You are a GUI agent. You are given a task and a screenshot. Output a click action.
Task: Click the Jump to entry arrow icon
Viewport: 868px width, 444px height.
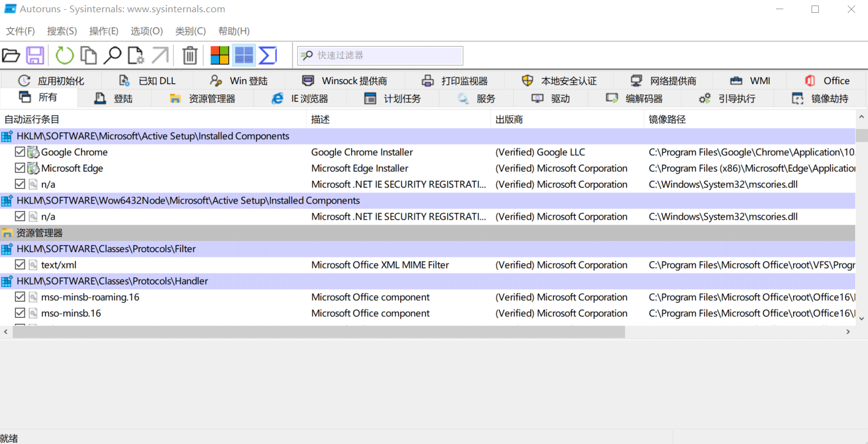[160, 56]
